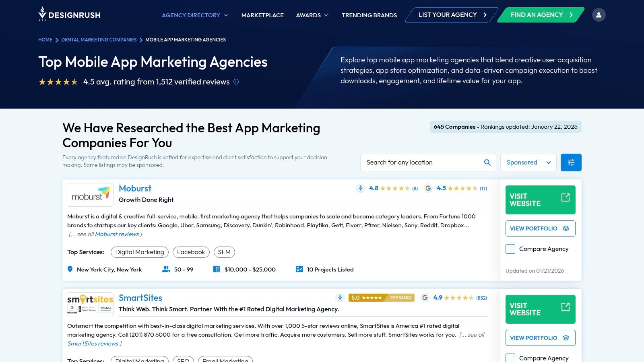Click the SmartSites company logo
The width and height of the screenshot is (644, 362).
coord(90,304)
